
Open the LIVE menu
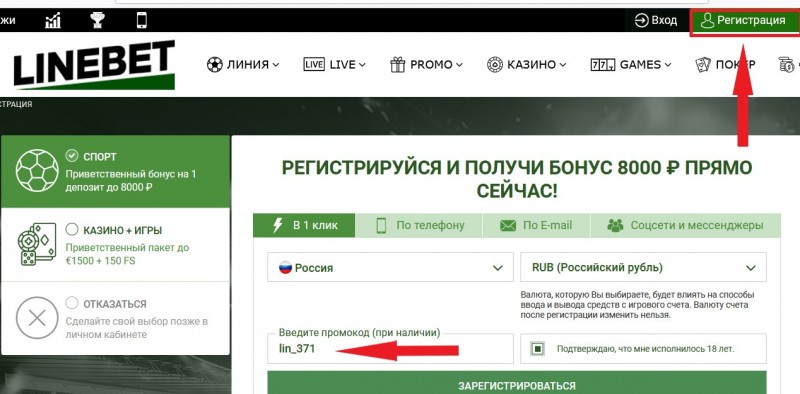334,65
